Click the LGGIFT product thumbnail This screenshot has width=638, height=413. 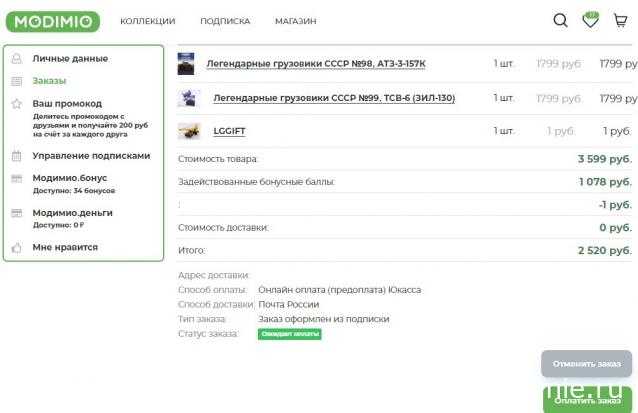pyautogui.click(x=189, y=131)
